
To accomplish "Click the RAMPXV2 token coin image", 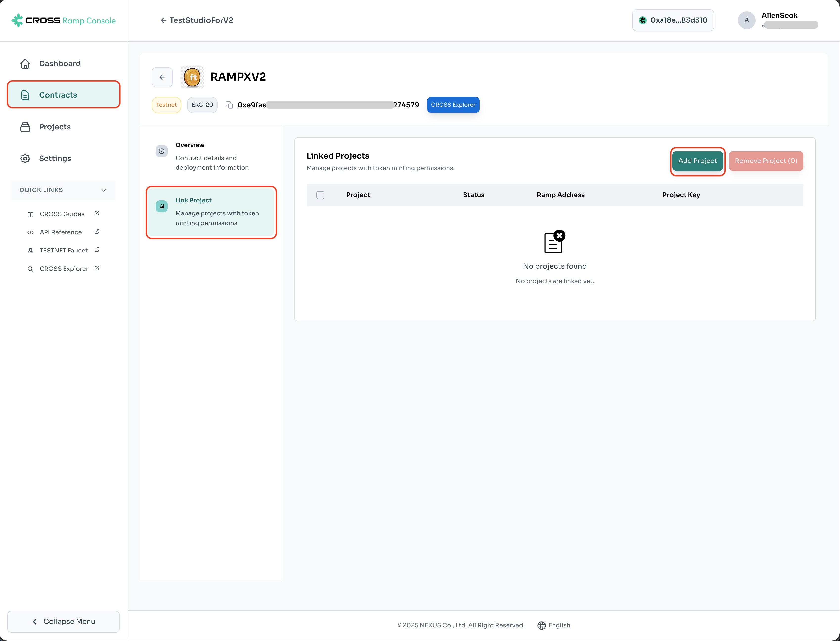I will pyautogui.click(x=193, y=77).
